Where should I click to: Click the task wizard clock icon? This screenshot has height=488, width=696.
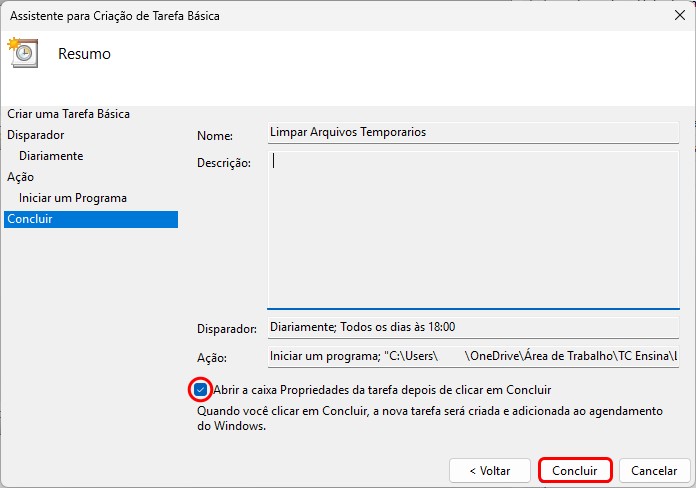click(22, 53)
